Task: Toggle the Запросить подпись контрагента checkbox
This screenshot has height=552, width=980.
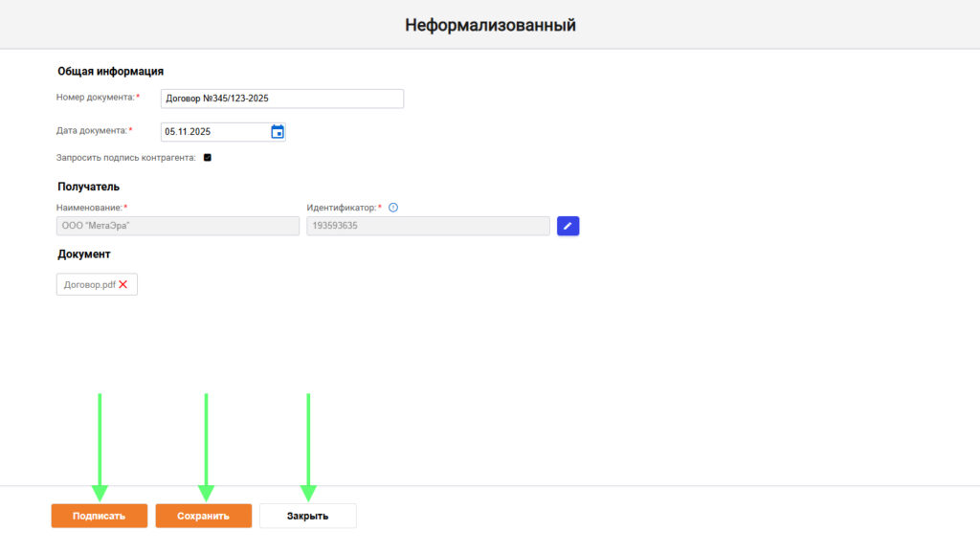Action: coord(208,158)
